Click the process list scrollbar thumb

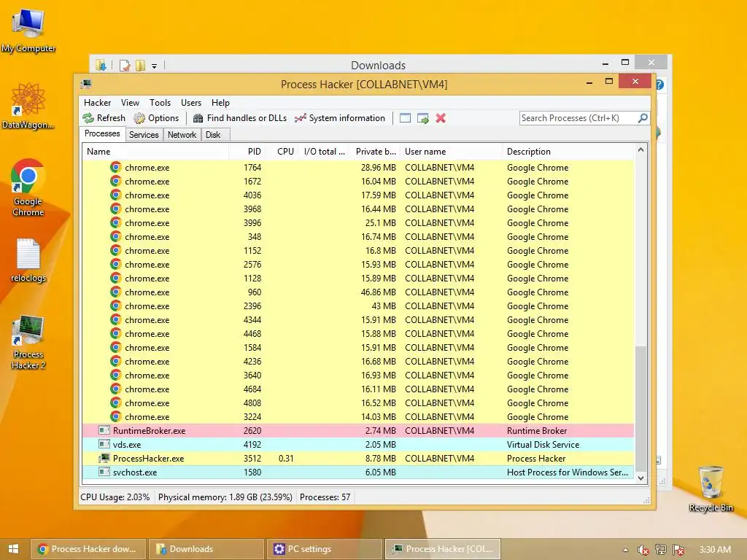pyautogui.click(x=640, y=408)
